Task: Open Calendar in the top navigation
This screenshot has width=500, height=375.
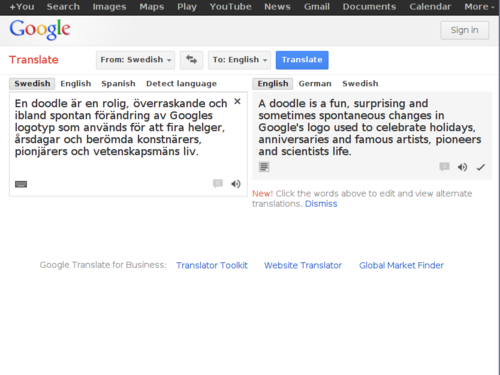Action: [x=430, y=7]
